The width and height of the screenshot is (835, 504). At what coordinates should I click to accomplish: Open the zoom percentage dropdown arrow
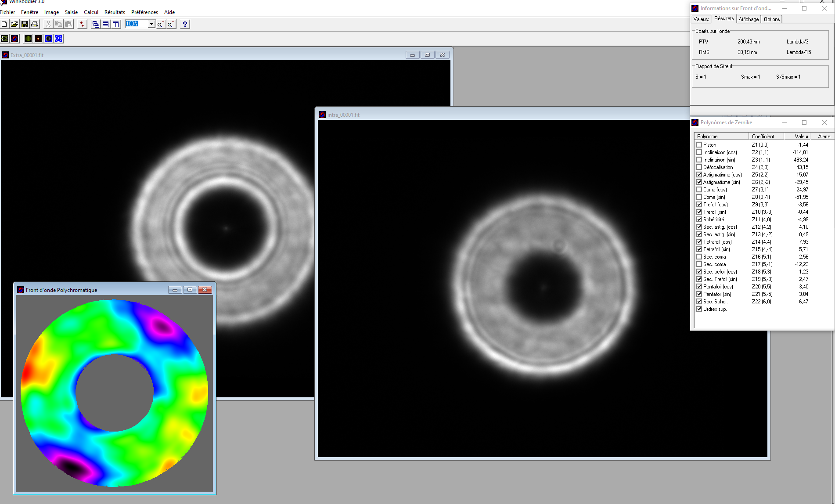[x=151, y=24]
